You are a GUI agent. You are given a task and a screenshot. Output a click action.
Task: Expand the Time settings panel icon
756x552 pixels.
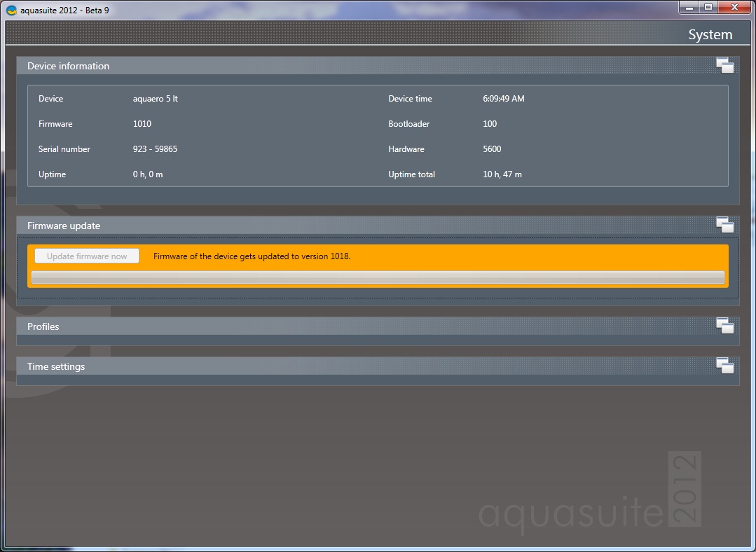tap(724, 366)
